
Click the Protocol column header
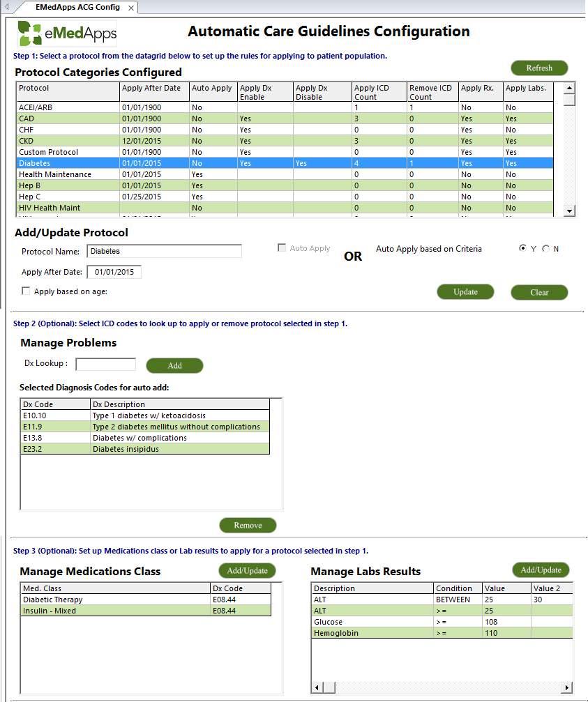click(x=68, y=92)
